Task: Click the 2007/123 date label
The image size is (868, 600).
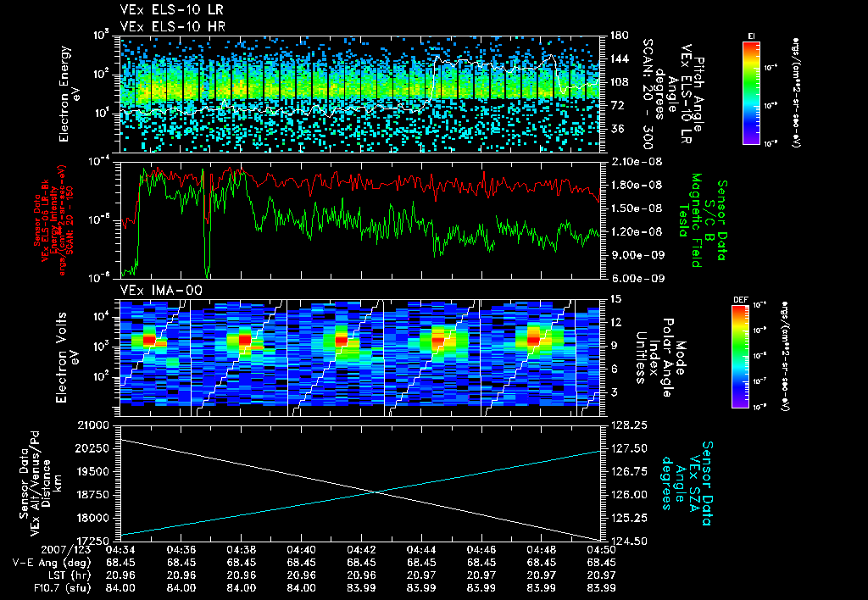Action: point(66,551)
